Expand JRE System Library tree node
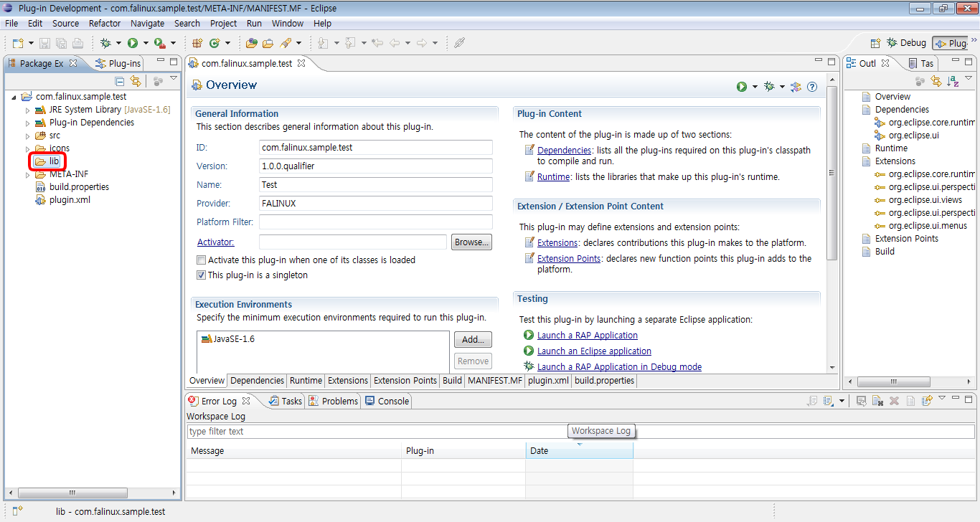Image resolution: width=980 pixels, height=522 pixels. (x=27, y=110)
